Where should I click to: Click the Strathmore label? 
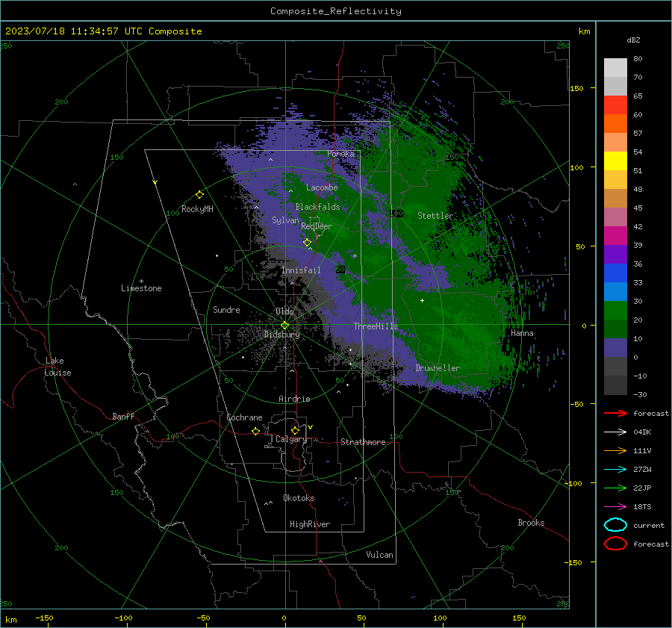363,442
